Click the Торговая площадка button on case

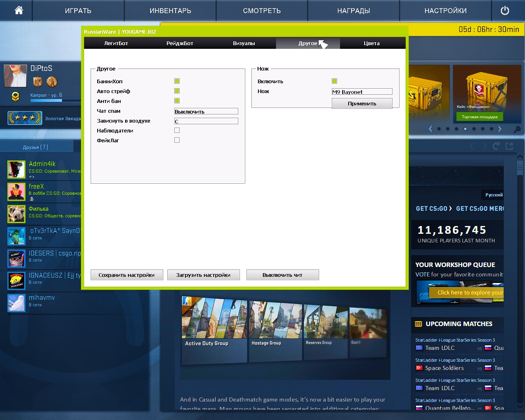(479, 117)
